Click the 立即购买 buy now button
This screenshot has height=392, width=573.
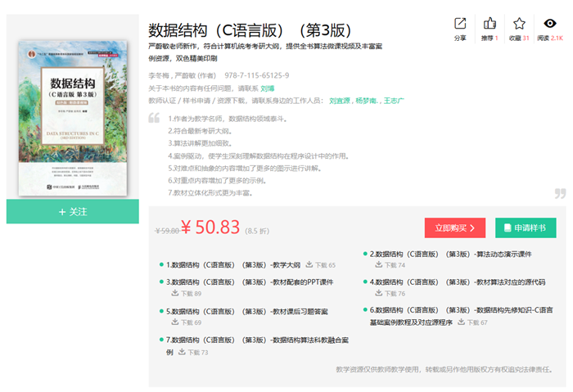[455, 228]
